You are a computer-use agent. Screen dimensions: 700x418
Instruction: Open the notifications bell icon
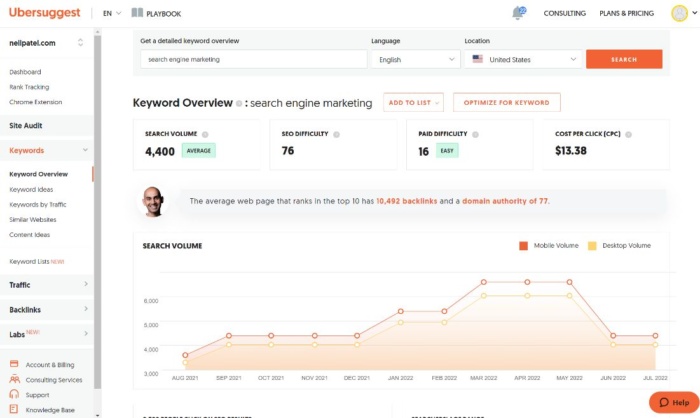coord(518,13)
